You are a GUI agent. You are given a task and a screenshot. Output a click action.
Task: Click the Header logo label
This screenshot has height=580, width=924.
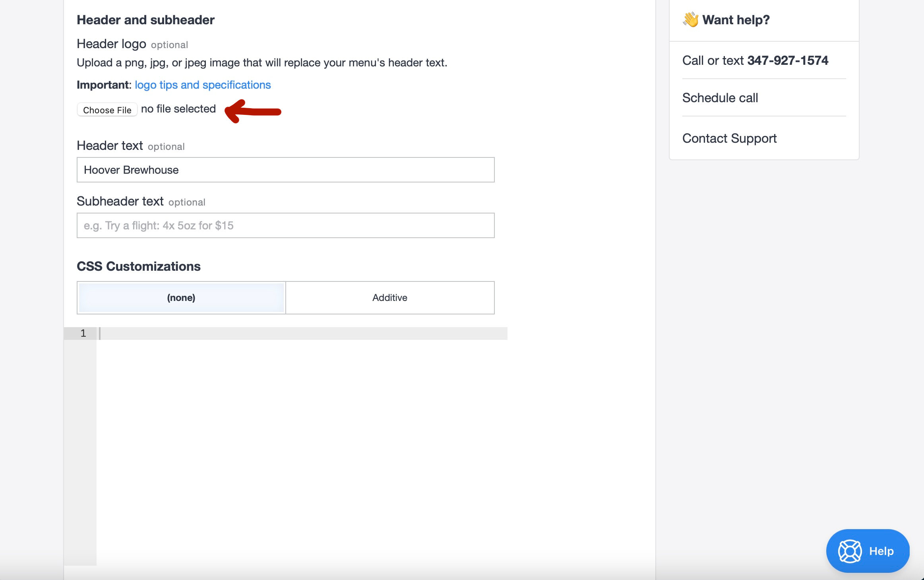[111, 44]
